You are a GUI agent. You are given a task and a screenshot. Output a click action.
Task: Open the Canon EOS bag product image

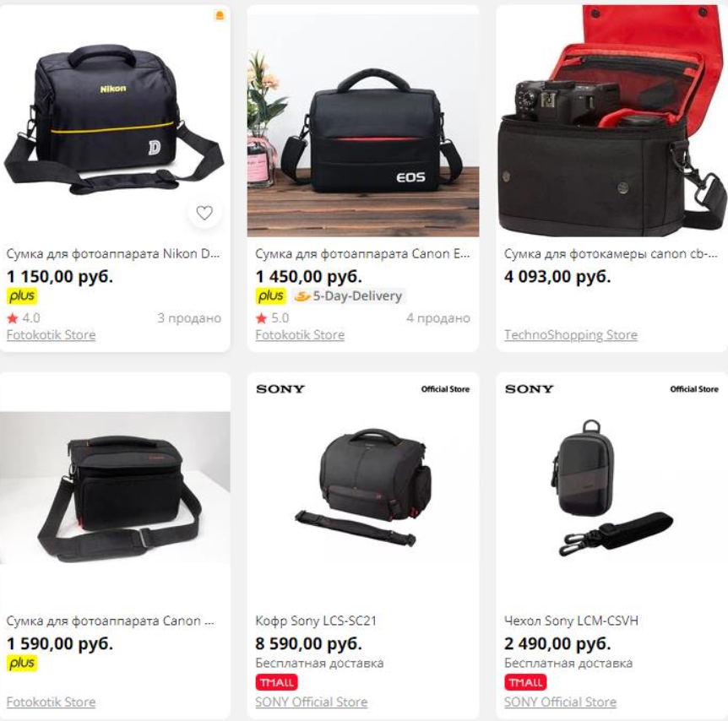click(363, 121)
